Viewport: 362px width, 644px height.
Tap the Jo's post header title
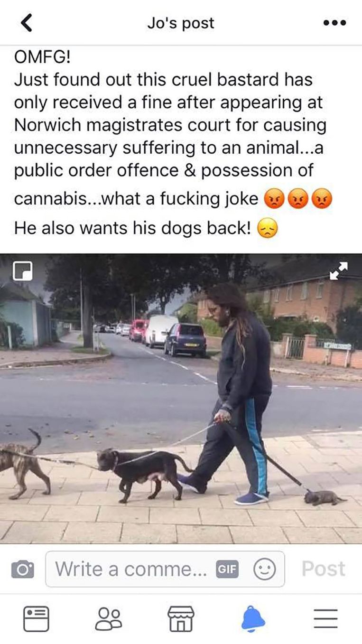coord(181,23)
